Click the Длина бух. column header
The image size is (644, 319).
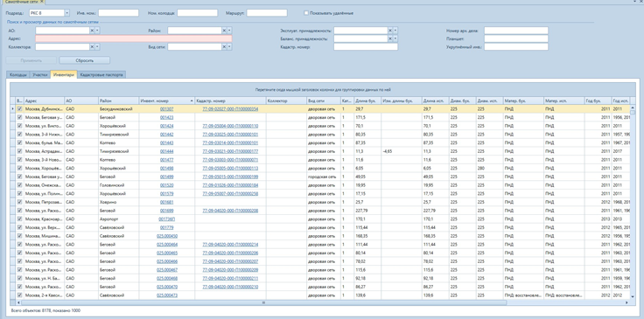click(x=367, y=101)
